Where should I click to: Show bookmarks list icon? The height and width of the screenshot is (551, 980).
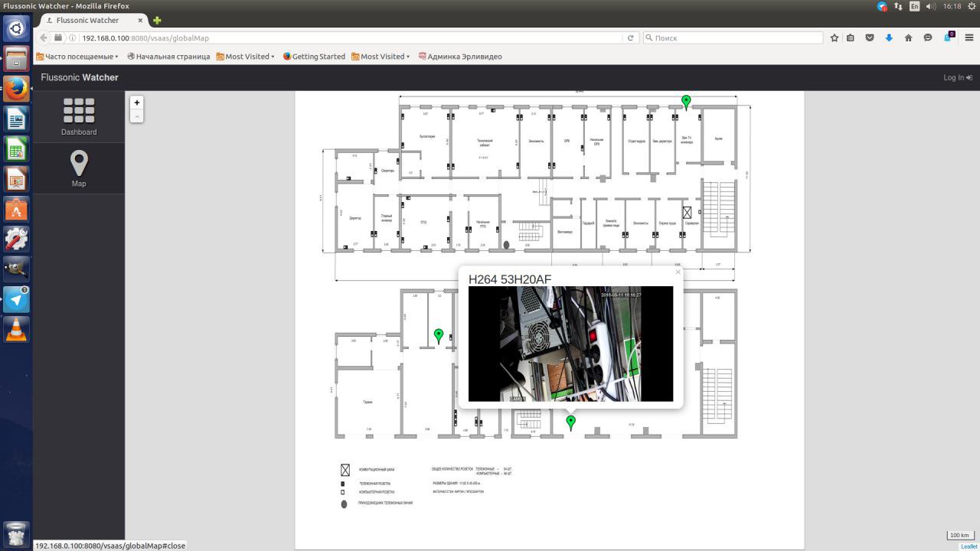(x=850, y=37)
